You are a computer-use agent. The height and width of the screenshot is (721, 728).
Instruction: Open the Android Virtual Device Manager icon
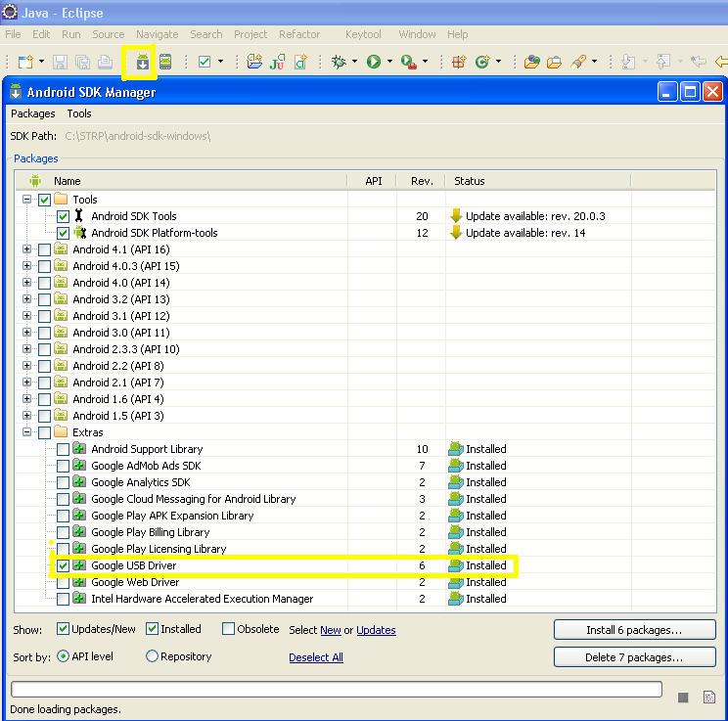click(x=165, y=62)
